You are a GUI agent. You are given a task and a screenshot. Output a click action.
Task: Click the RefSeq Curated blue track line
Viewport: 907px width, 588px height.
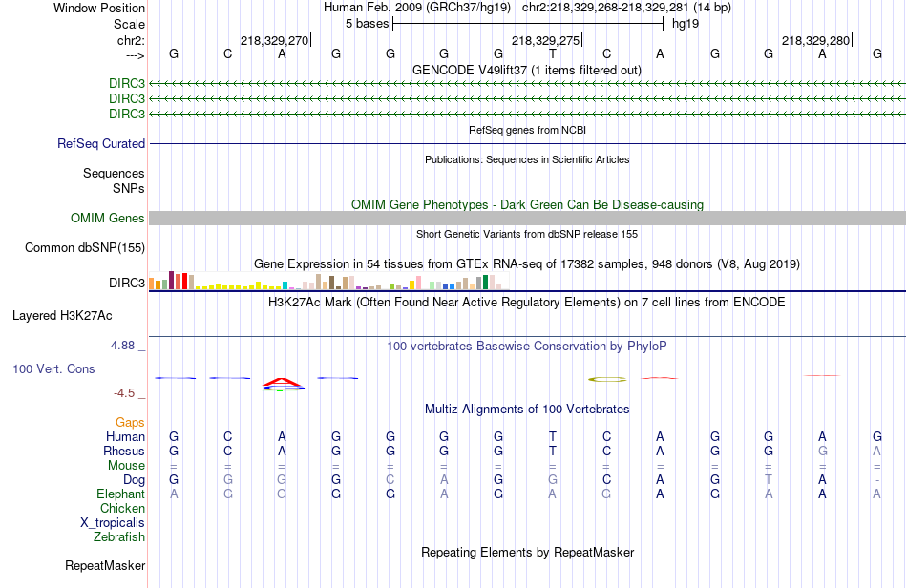coord(527,143)
